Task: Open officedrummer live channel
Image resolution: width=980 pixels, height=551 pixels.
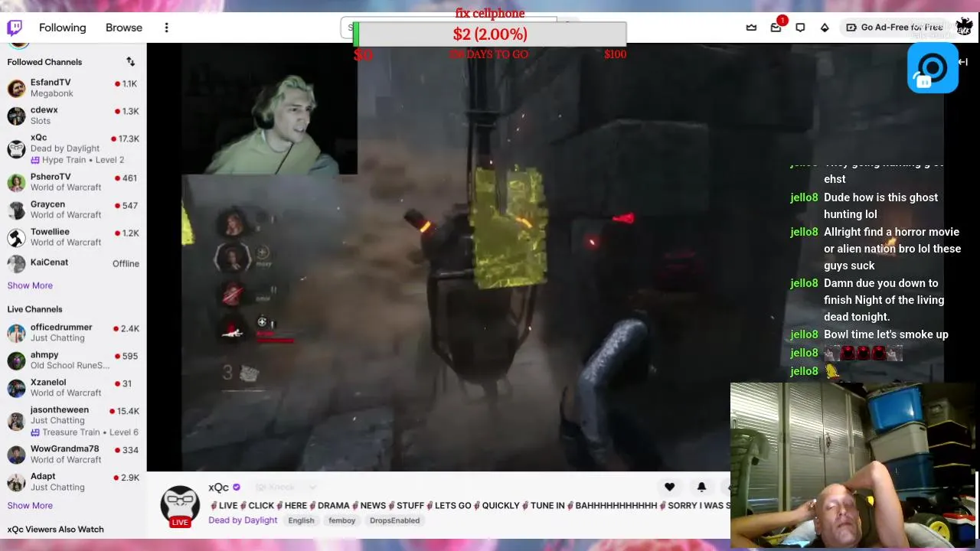Action: coord(73,333)
